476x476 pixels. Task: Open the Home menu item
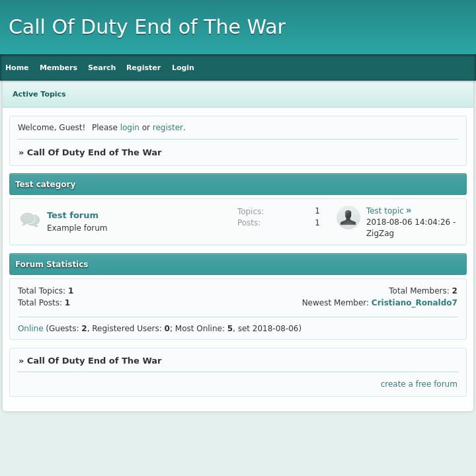click(17, 67)
